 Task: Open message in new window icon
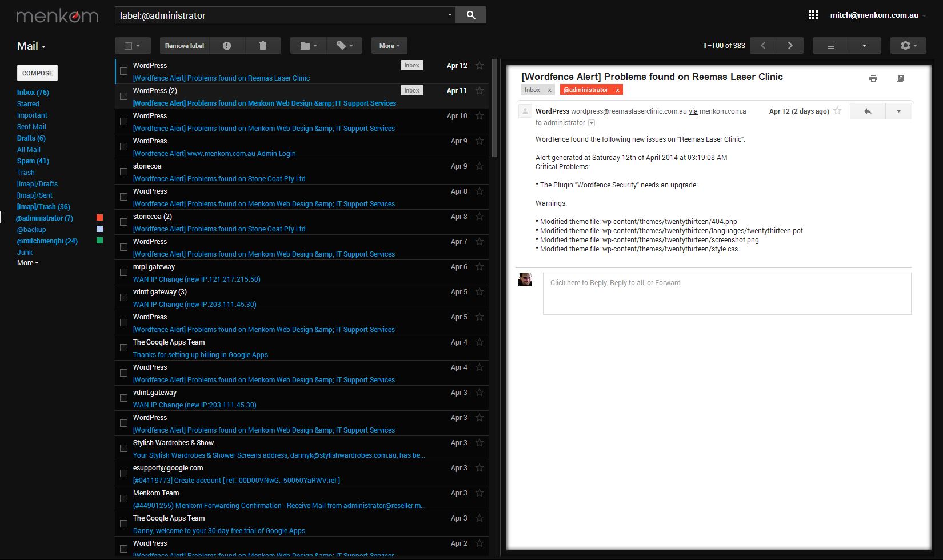900,78
